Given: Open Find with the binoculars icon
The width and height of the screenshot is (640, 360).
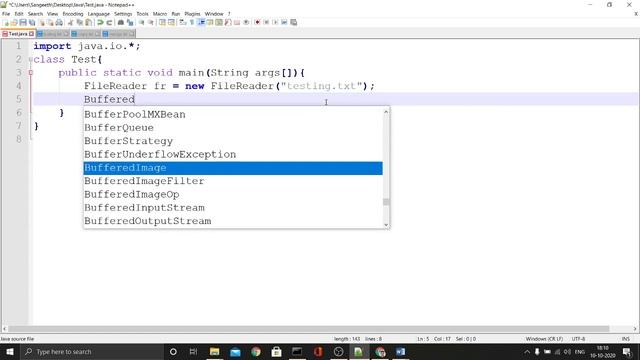Looking at the screenshot, I should (121, 22).
